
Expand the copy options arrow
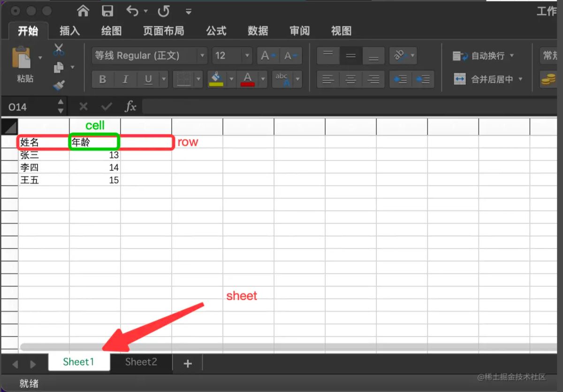pos(72,68)
